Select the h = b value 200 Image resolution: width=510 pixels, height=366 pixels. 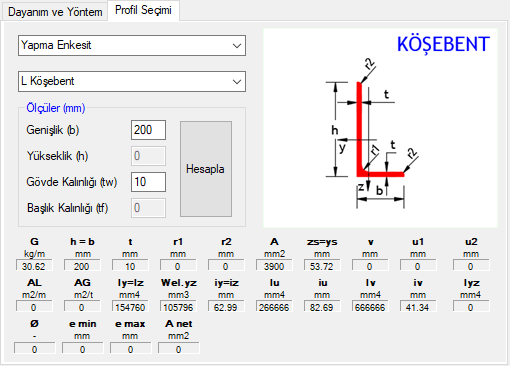pyautogui.click(x=82, y=266)
